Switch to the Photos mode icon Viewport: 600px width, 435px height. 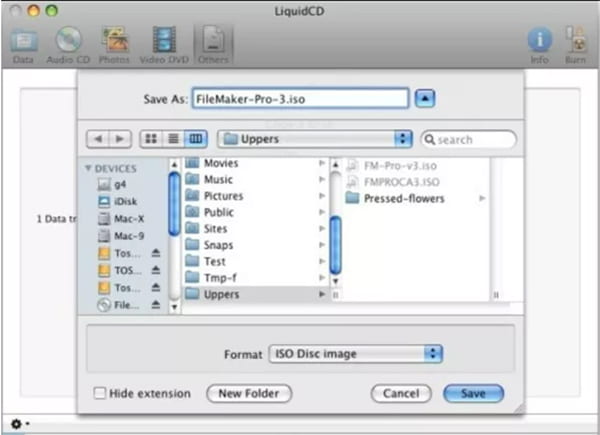click(x=114, y=45)
